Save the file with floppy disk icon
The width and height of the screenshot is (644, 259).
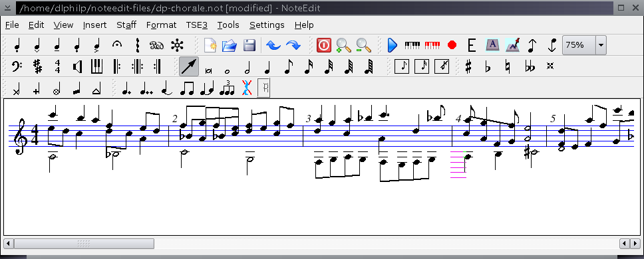point(249,45)
